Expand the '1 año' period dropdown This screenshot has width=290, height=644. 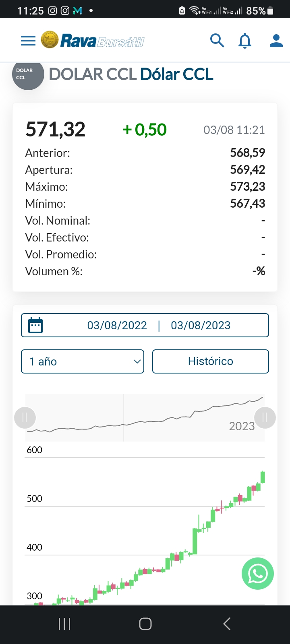point(83,361)
